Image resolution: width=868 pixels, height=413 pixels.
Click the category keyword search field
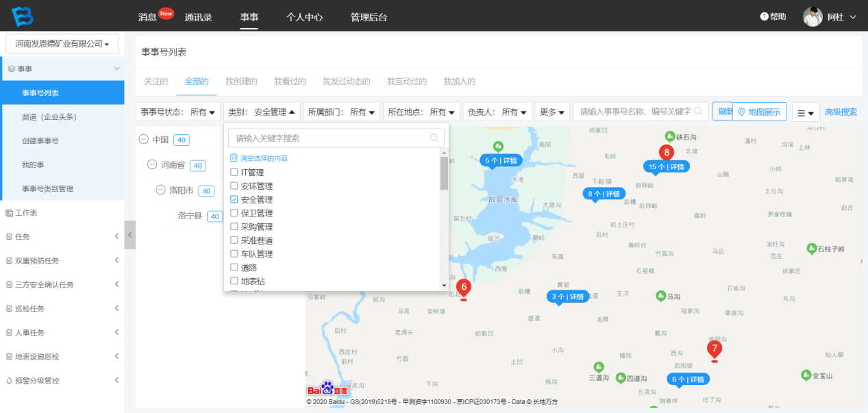point(336,138)
